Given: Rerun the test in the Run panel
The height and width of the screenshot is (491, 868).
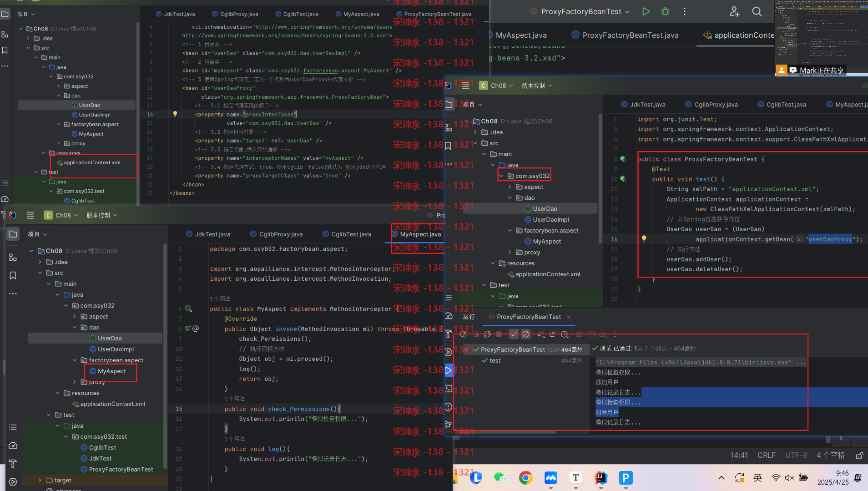Looking at the screenshot, I should (463, 334).
